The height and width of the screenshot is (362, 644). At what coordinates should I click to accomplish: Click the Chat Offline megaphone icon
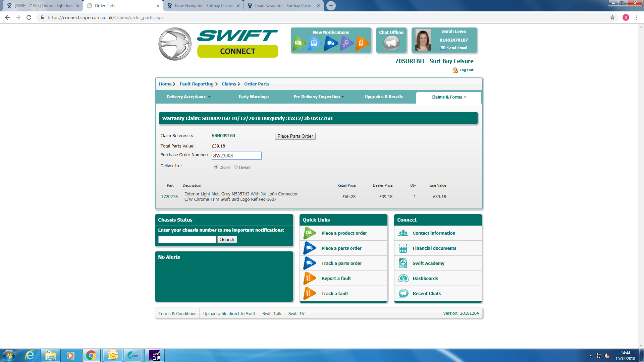point(391,43)
